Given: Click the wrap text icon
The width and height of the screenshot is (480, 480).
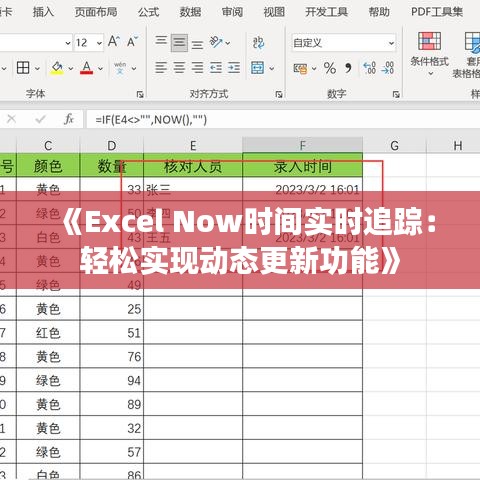Looking at the screenshot, I should 258,43.
